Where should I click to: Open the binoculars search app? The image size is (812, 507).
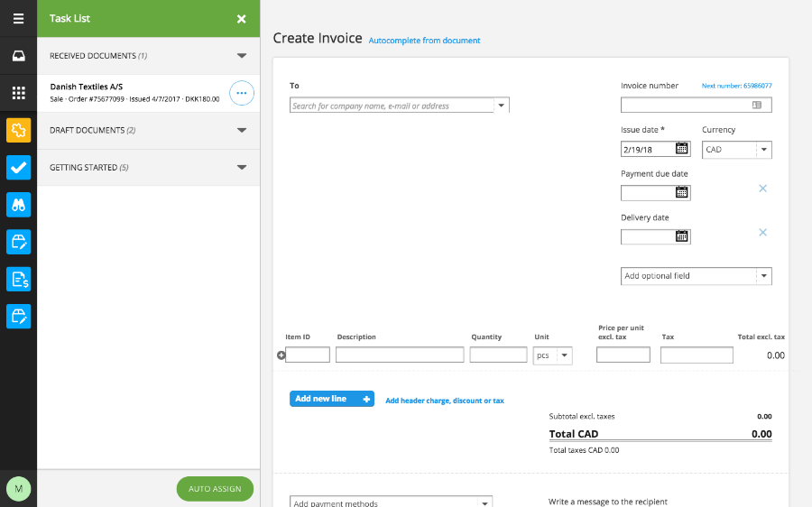click(x=19, y=205)
